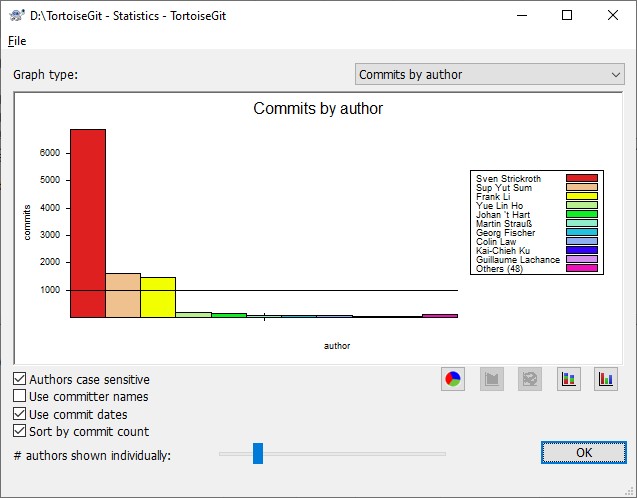637x498 pixels.
Task: Click the yellow Frank Li bar
Action: click(x=158, y=297)
